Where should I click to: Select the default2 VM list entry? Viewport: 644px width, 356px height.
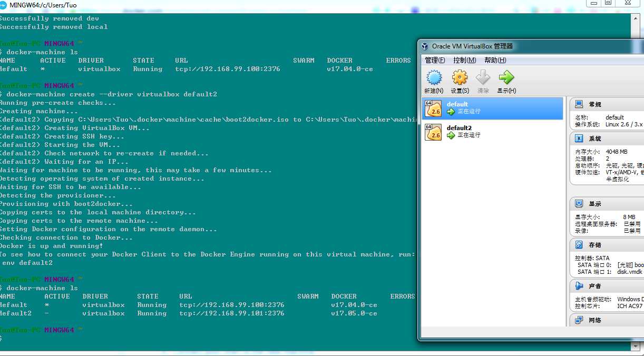coord(493,132)
